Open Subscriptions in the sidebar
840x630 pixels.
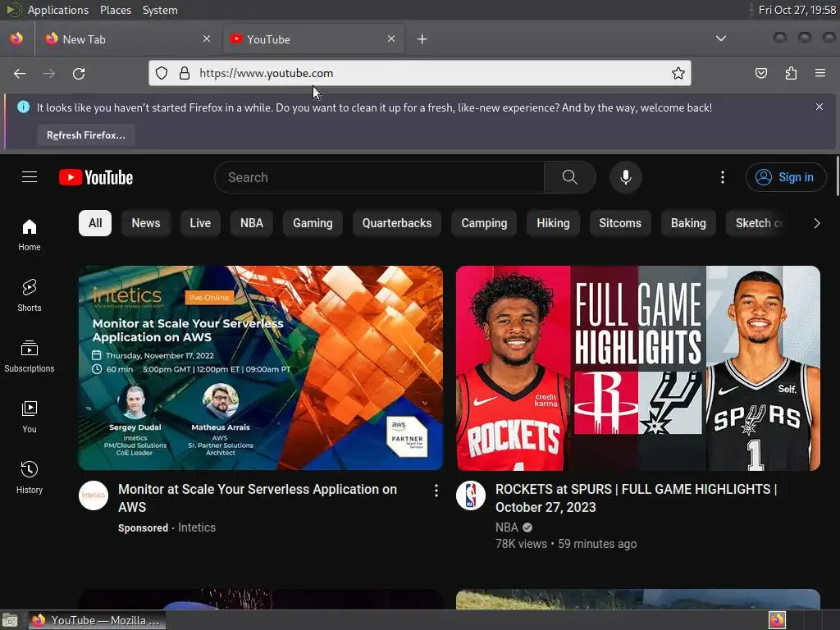tap(30, 356)
